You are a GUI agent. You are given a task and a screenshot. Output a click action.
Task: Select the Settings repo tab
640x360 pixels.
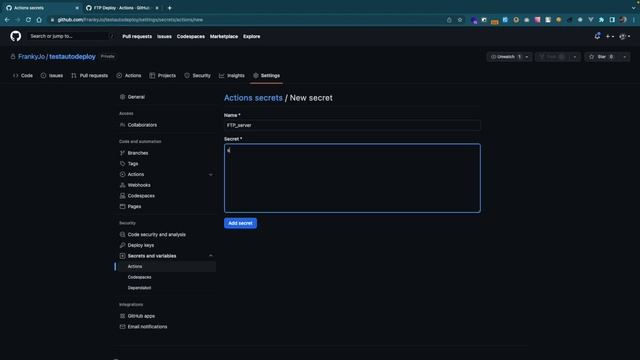coord(267,76)
